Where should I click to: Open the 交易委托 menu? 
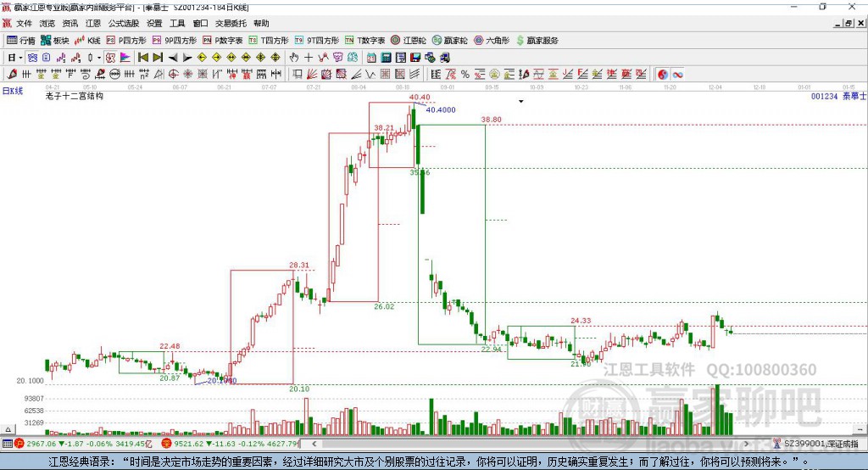231,23
